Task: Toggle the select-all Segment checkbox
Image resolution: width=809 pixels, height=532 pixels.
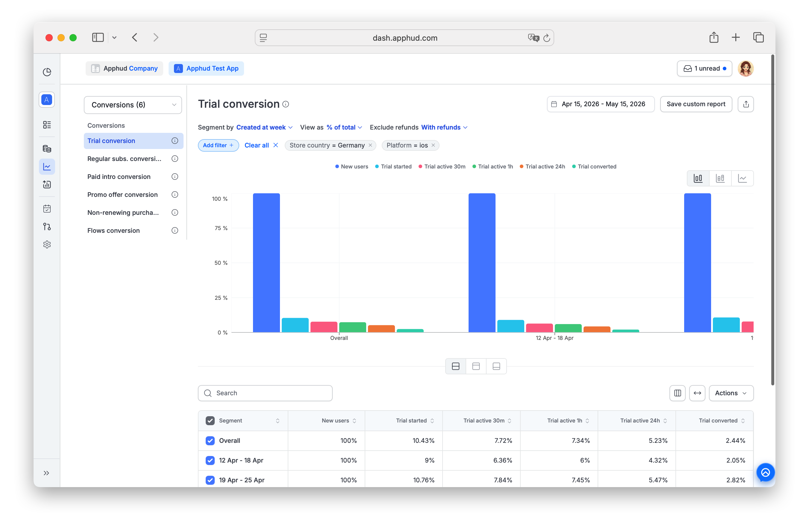Action: pyautogui.click(x=210, y=421)
